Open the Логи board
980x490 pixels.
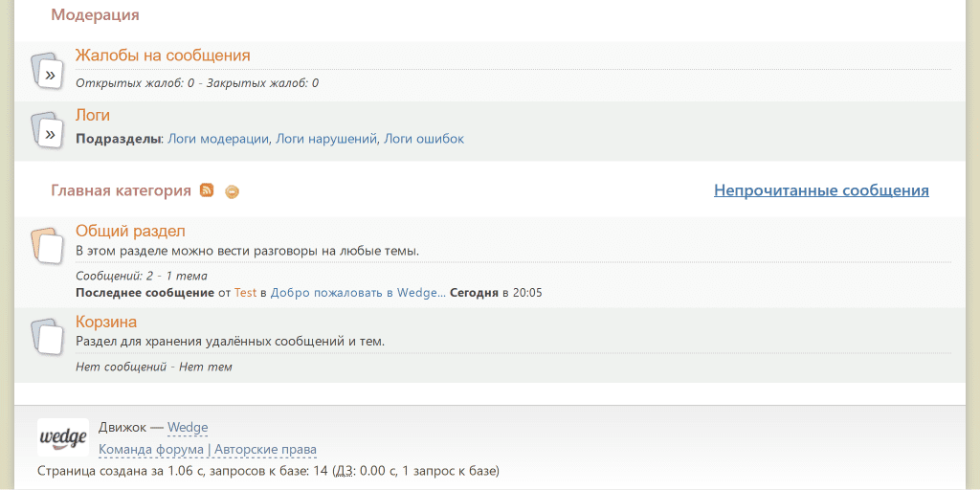93,115
